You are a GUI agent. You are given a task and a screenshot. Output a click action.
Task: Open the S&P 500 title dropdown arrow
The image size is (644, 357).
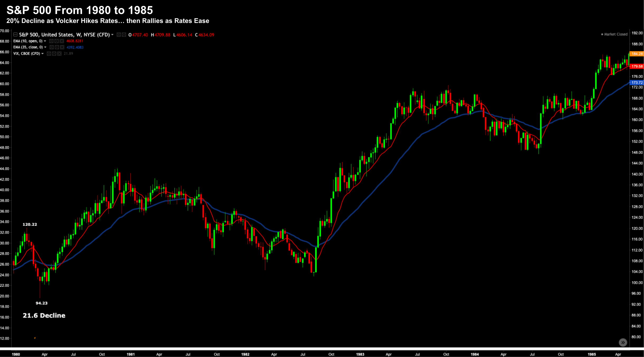(x=112, y=35)
